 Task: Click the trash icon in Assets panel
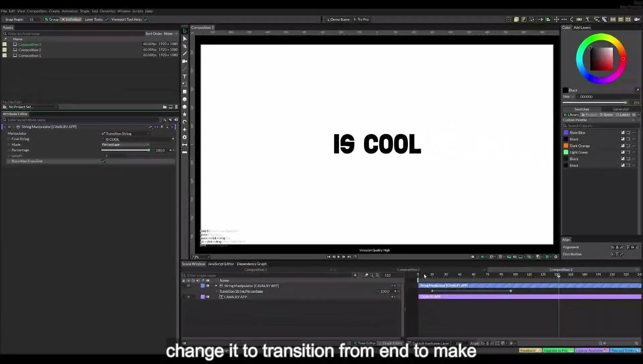point(176,107)
